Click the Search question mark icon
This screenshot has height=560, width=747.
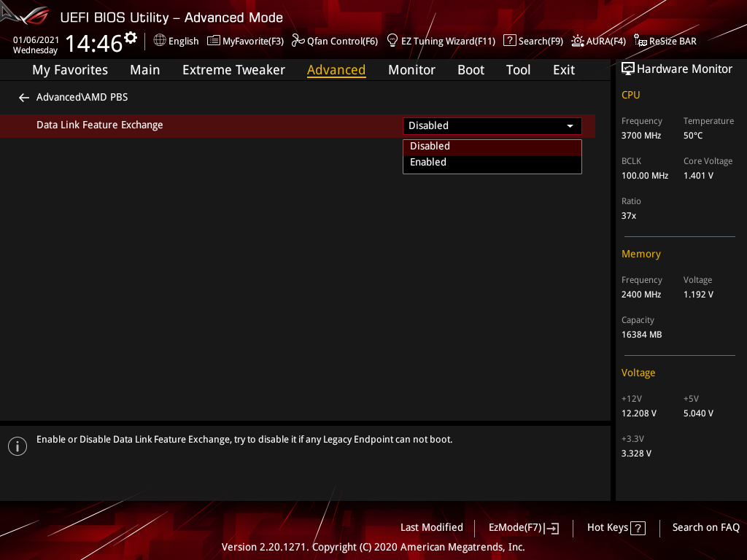509,41
